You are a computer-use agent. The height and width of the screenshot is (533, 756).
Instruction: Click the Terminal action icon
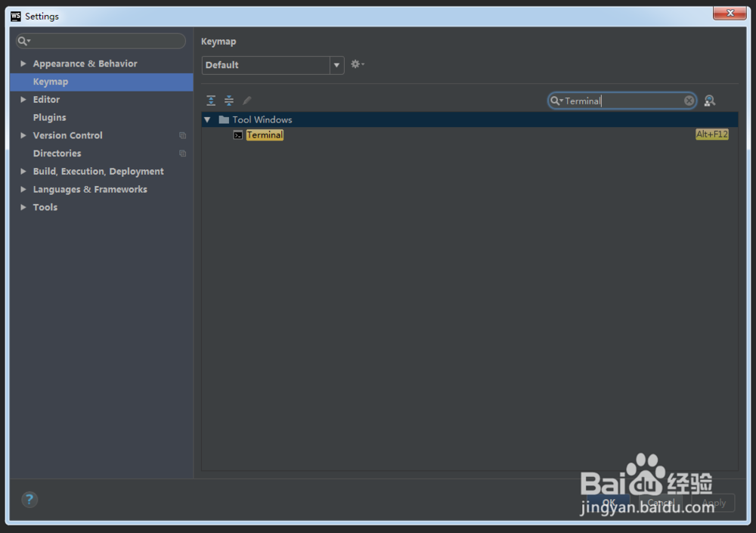point(238,135)
